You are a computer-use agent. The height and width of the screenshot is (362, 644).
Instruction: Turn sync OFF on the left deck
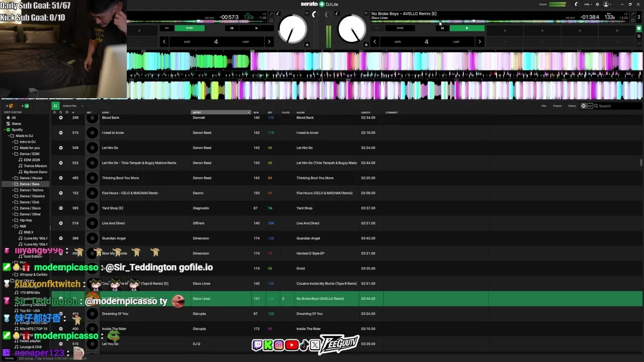coord(167,28)
